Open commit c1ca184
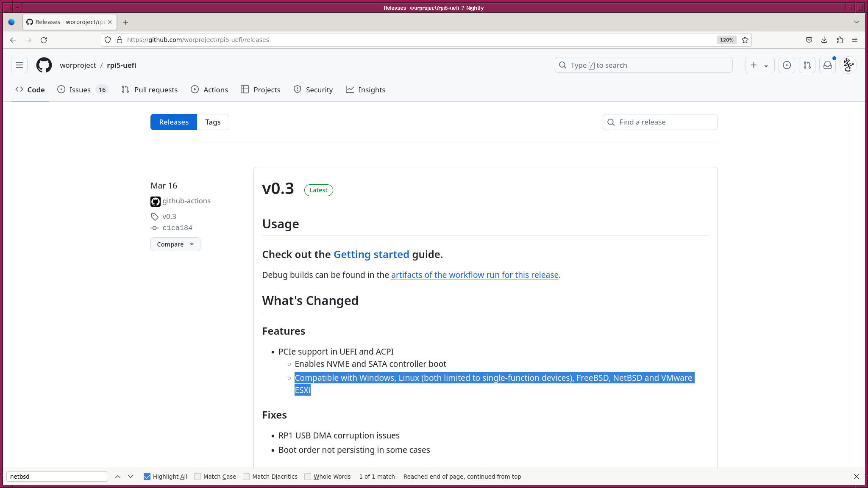 (x=178, y=228)
